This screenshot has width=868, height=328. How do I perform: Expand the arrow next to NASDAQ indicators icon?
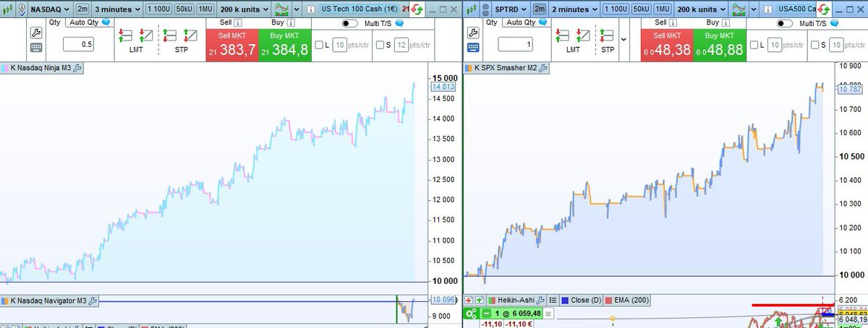297,9
